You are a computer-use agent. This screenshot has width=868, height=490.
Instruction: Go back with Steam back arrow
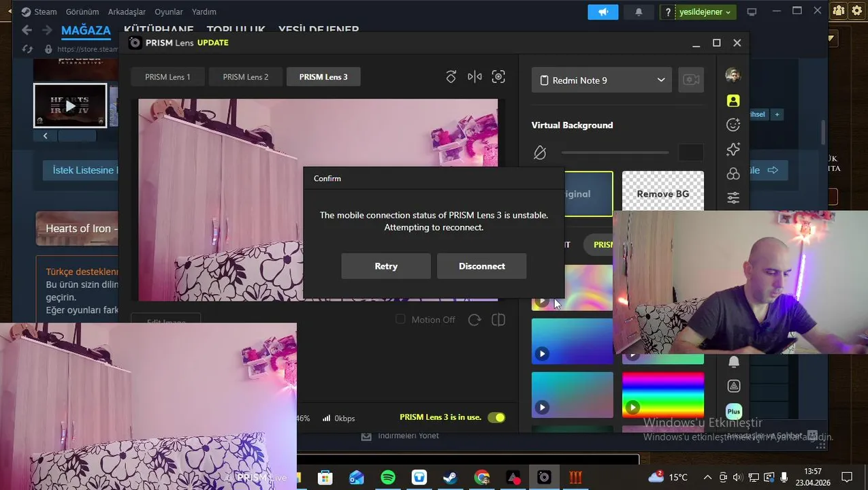pyautogui.click(x=27, y=30)
